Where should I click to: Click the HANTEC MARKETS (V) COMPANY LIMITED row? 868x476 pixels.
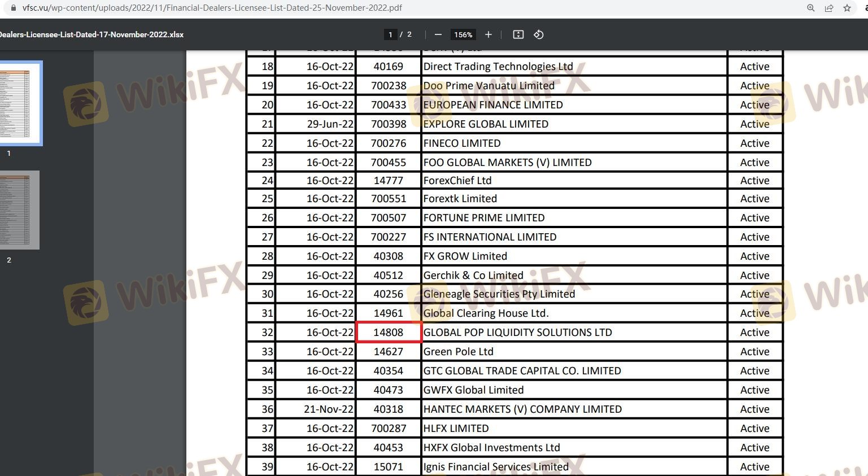coord(522,409)
